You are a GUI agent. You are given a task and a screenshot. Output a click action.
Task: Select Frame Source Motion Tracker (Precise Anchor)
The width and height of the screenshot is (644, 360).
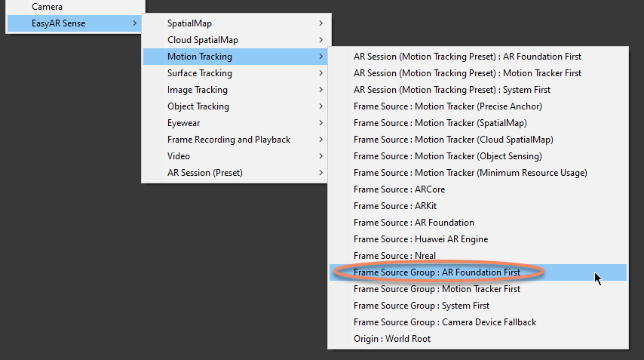447,106
